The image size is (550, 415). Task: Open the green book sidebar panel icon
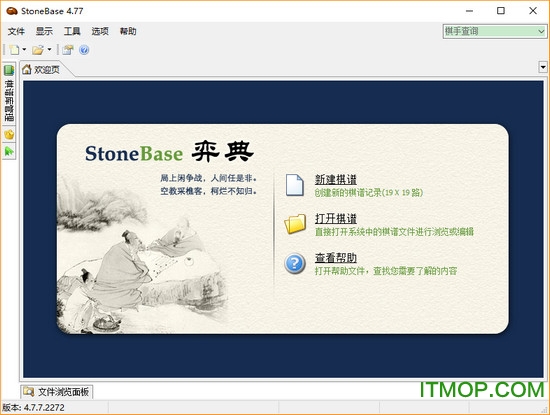[x=9, y=70]
